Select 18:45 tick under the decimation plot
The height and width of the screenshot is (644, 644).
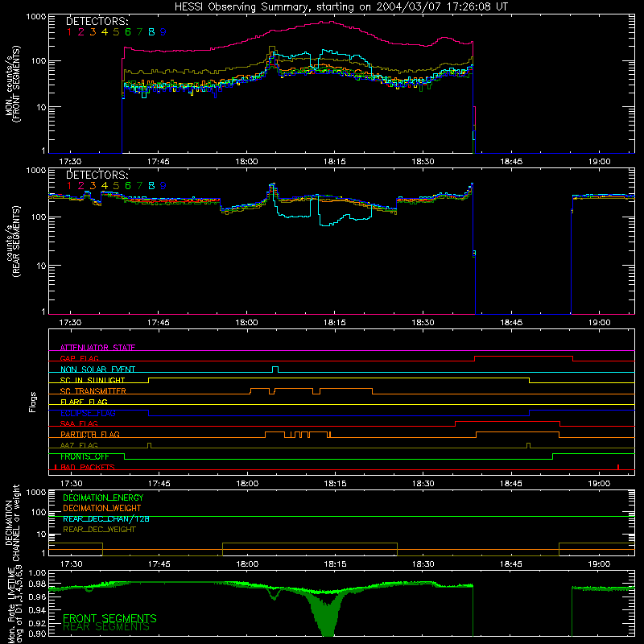coord(511,564)
